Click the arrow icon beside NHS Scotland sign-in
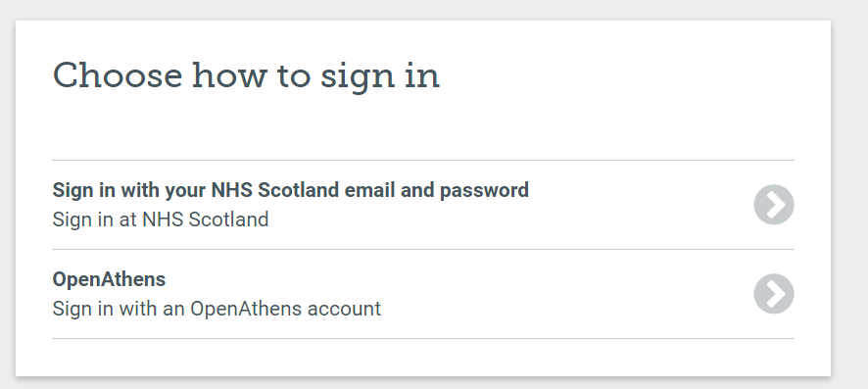Image resolution: width=868 pixels, height=389 pixels. (773, 204)
